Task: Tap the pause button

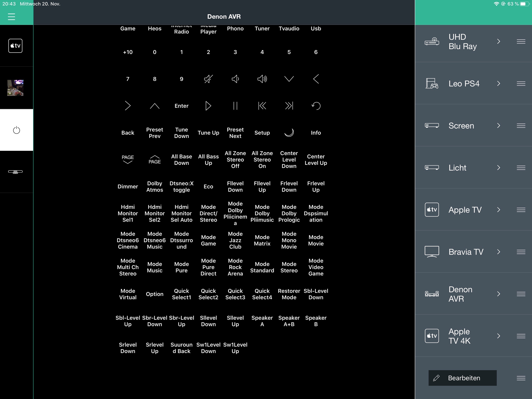Action: (x=235, y=106)
